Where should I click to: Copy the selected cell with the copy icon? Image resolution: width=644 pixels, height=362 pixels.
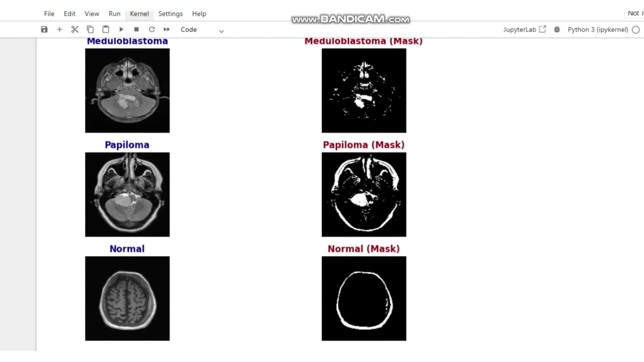click(x=90, y=30)
